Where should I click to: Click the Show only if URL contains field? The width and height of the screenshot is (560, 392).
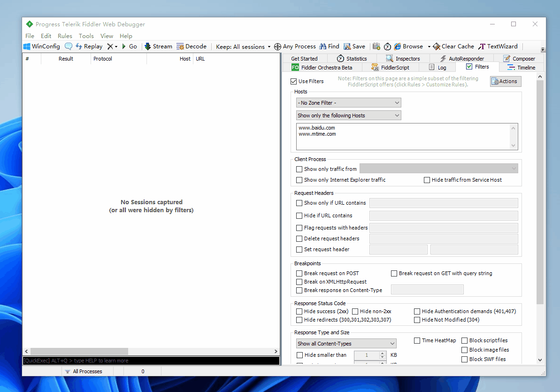(x=444, y=203)
